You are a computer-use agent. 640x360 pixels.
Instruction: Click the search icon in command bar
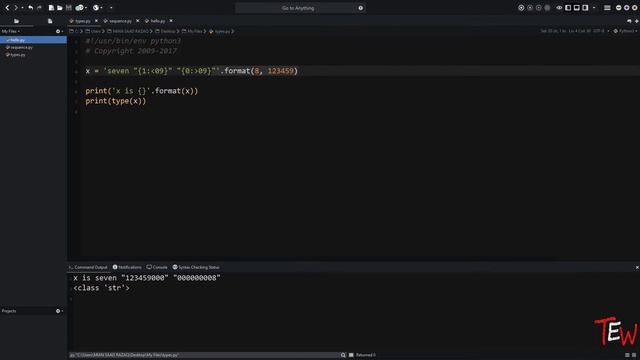tap(343, 355)
